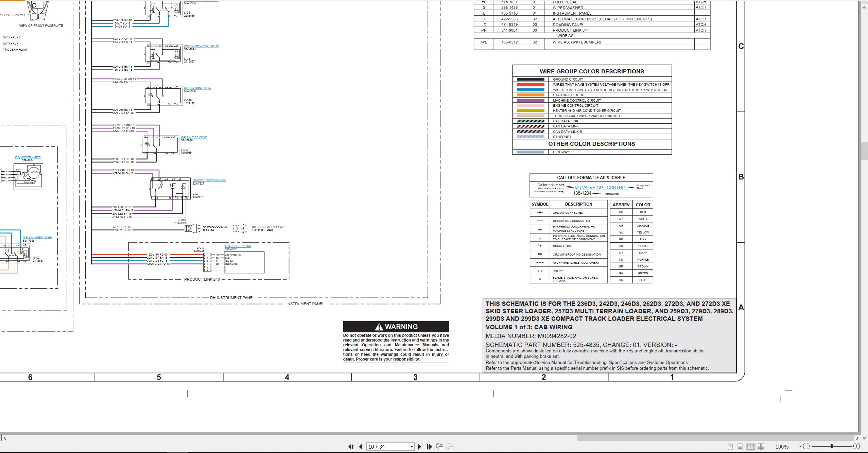Click the PRODUCT LINK 240 label
868x453 pixels.
click(202, 279)
